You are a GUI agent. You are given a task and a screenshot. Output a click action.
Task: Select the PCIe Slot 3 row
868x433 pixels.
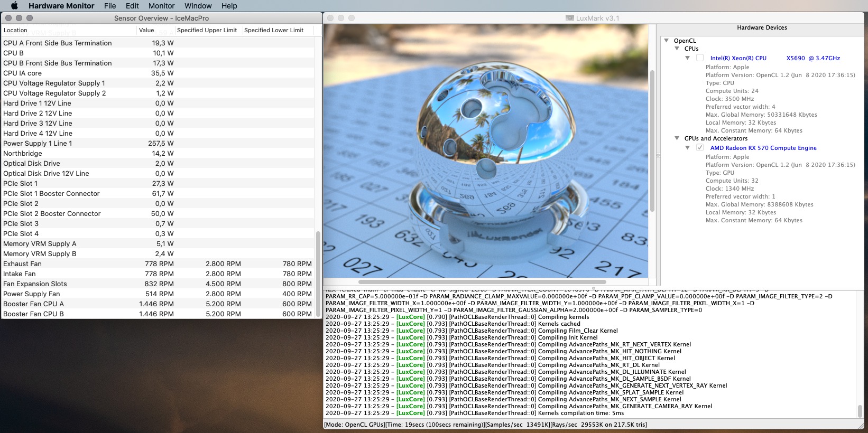[x=159, y=223]
